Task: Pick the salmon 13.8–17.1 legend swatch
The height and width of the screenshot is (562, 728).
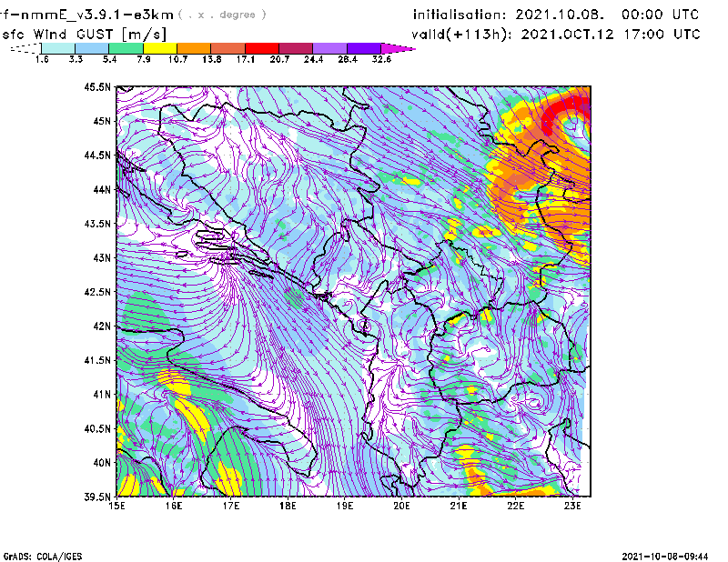Action: (x=228, y=48)
